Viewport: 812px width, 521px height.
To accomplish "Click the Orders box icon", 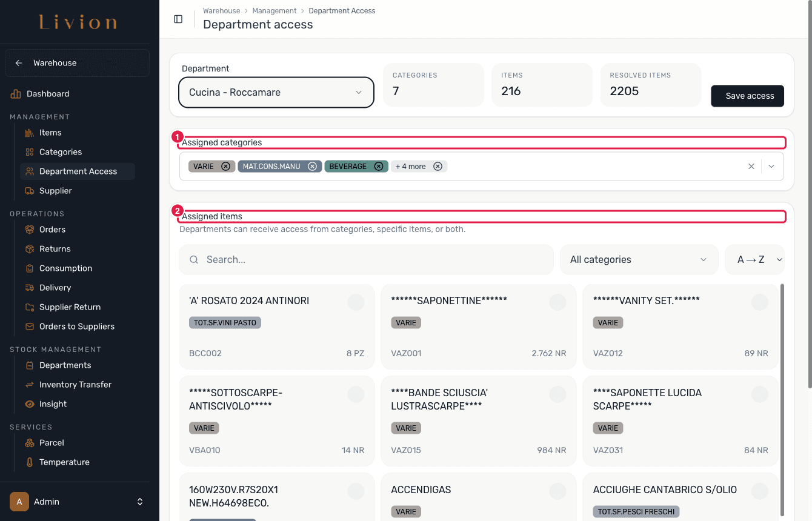I will tap(30, 230).
